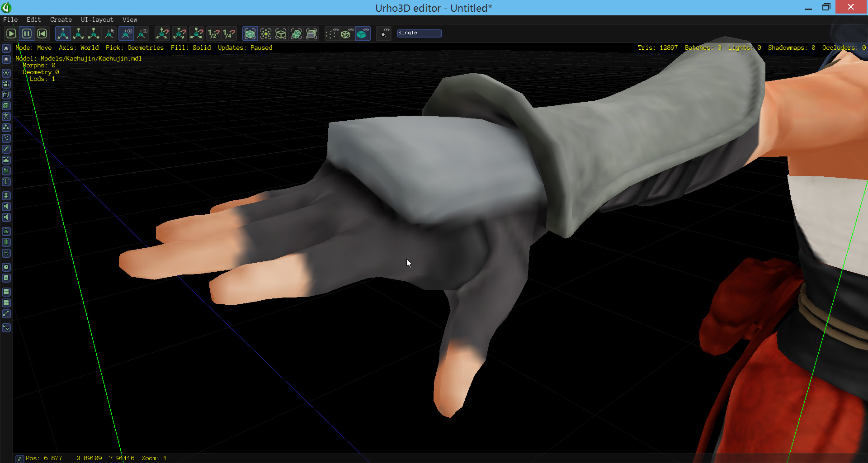
Task: Switch fill mode to Solid
Action: [x=363, y=33]
